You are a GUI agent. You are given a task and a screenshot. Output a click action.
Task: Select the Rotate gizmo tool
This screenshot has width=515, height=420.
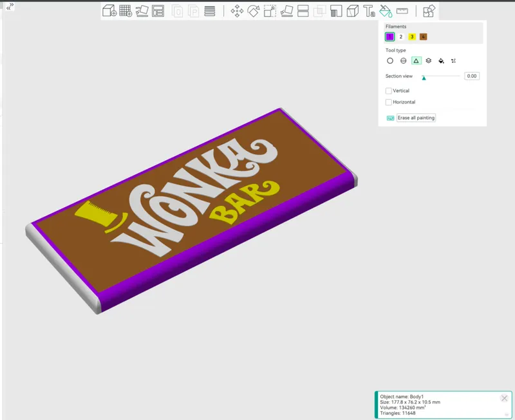253,11
